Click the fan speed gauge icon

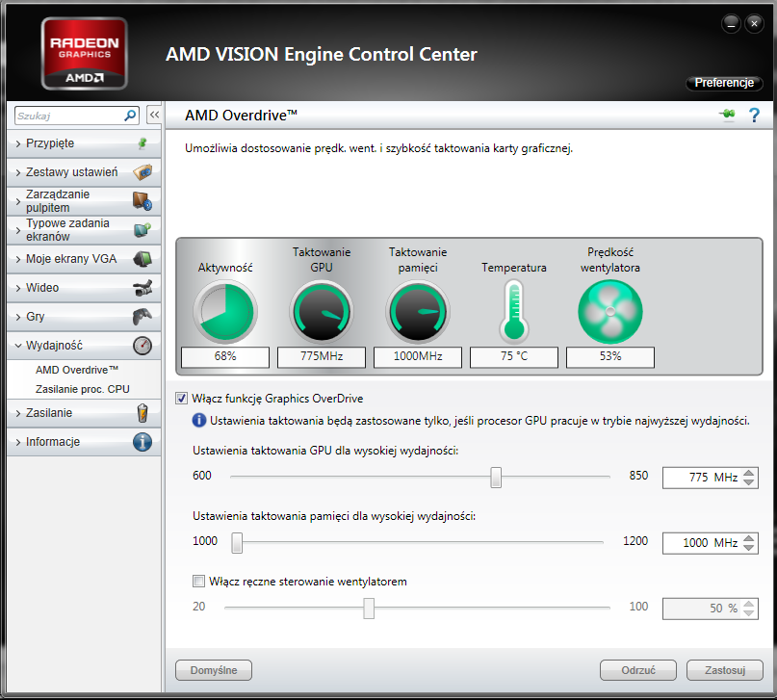(609, 312)
